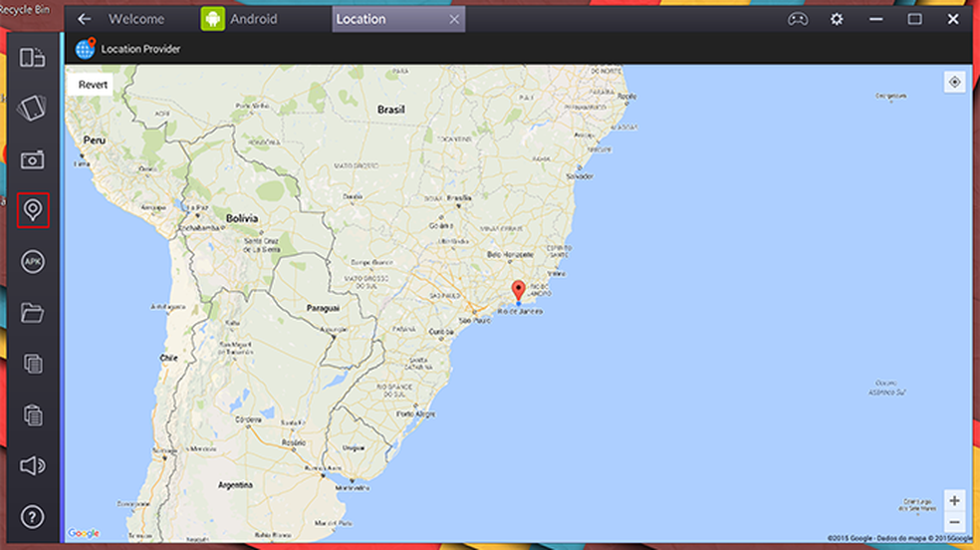Click the Peru map label

[x=95, y=140]
